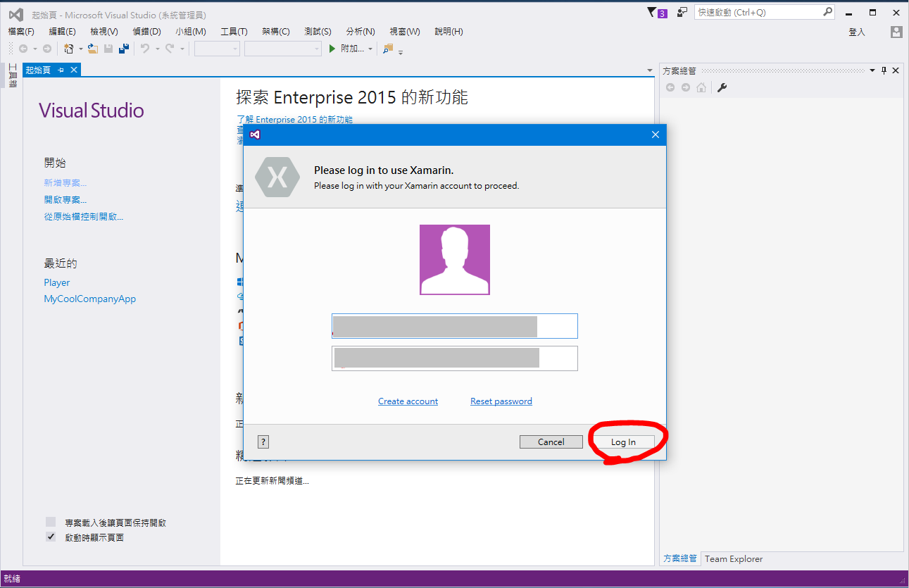This screenshot has width=909, height=588.
Task: Click the password field in Xamarin login
Action: (455, 358)
